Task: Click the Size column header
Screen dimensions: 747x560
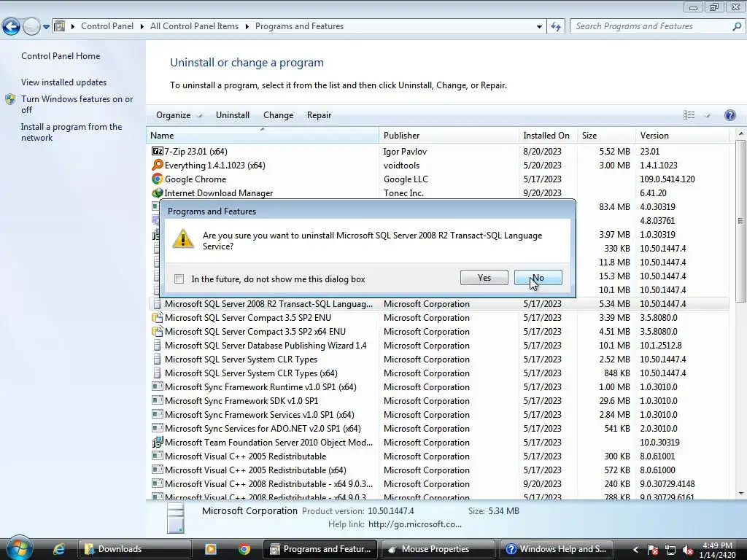Action: (606, 135)
